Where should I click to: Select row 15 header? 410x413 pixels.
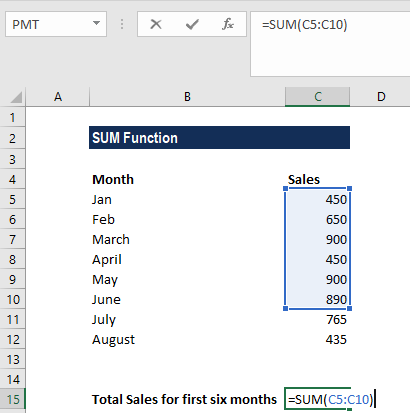[13, 399]
